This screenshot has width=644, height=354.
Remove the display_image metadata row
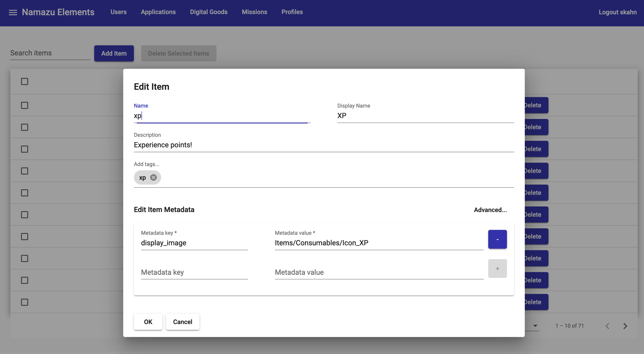[x=497, y=239]
